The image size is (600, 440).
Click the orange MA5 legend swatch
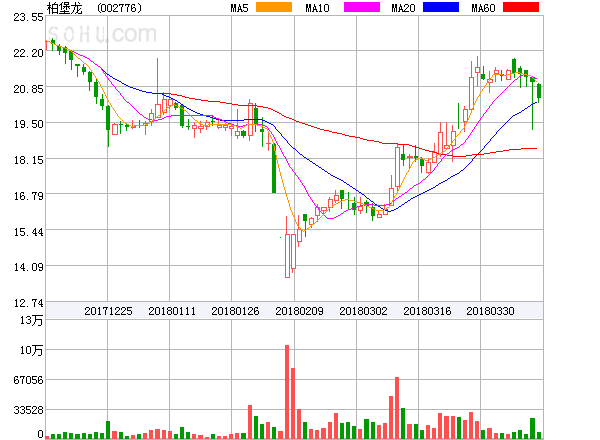tap(274, 7)
